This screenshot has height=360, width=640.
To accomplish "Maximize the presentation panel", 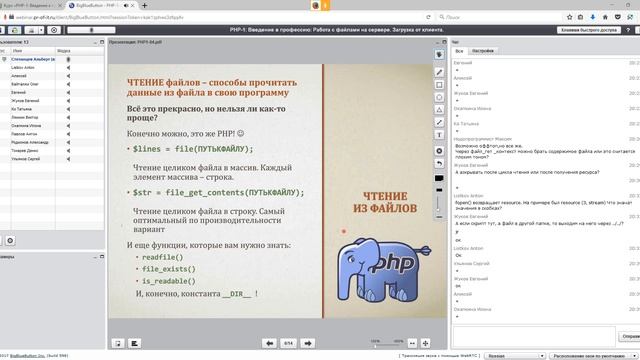I will click(444, 42).
